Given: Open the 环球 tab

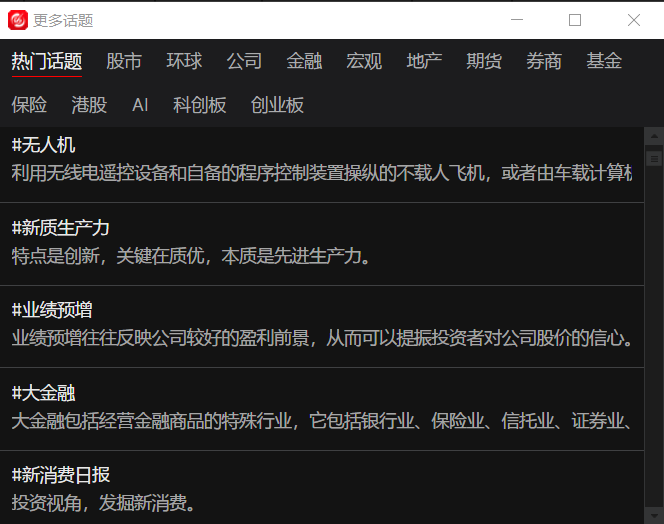Looking at the screenshot, I should 184,61.
